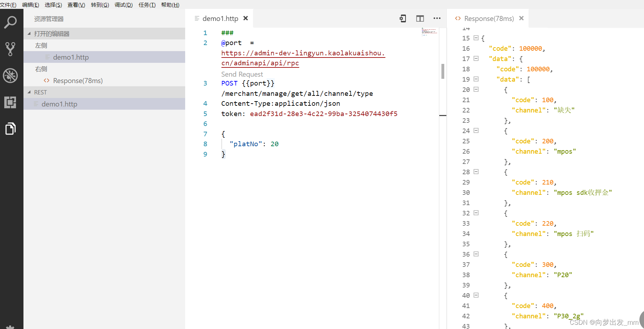Select Response(78ms) under 右侧 group

[104, 81]
